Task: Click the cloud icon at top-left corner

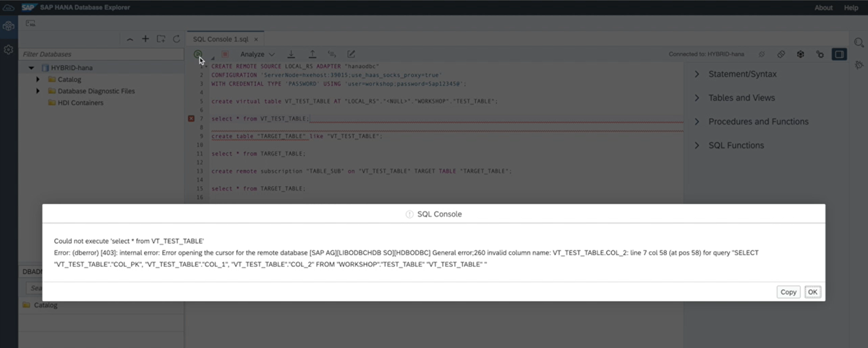Action: click(x=9, y=7)
